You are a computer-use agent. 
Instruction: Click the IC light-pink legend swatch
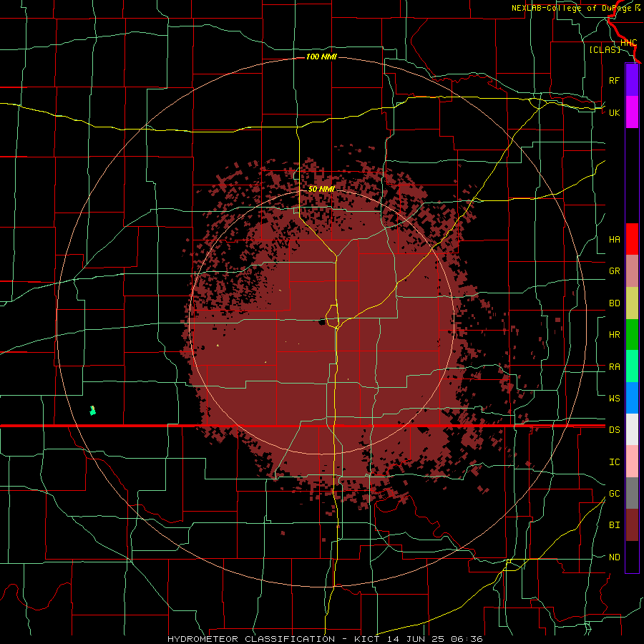point(632,462)
